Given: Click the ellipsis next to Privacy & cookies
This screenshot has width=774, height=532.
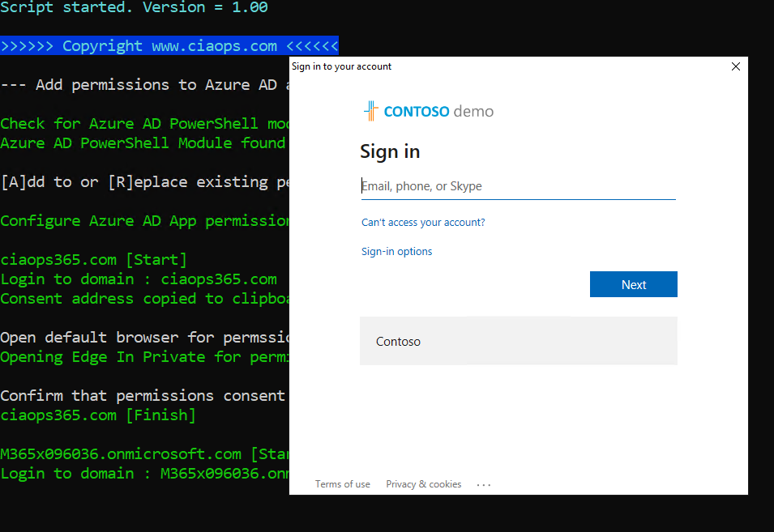Looking at the screenshot, I should tap(484, 484).
